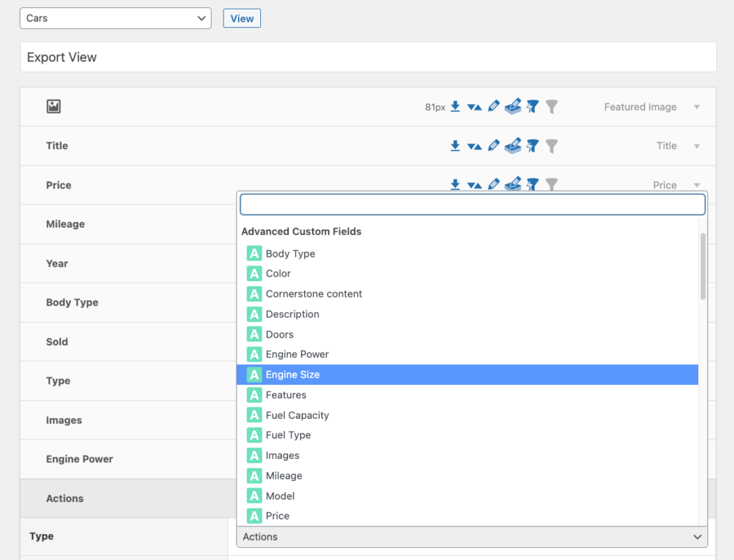Click pencil edit icon in Featured Image row
The height and width of the screenshot is (560, 734).
[493, 107]
